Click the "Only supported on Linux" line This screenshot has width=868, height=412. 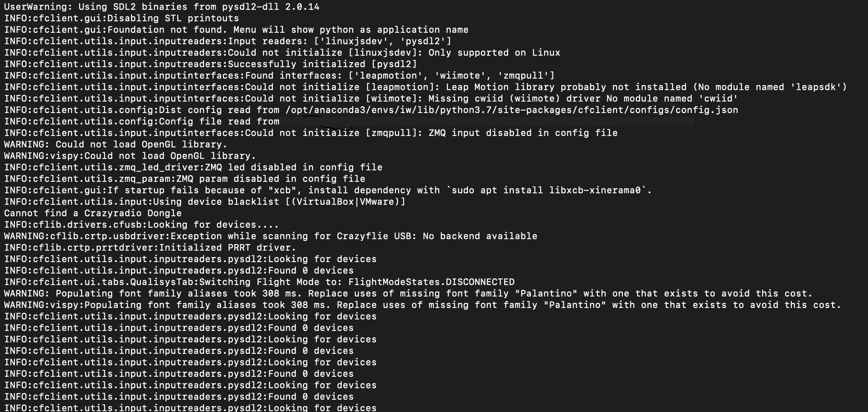[x=282, y=53]
